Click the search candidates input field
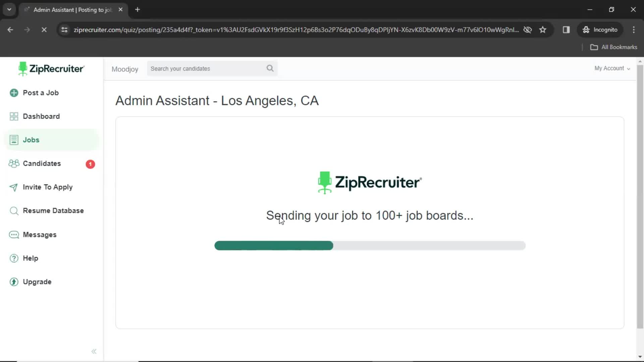 pyautogui.click(x=212, y=68)
